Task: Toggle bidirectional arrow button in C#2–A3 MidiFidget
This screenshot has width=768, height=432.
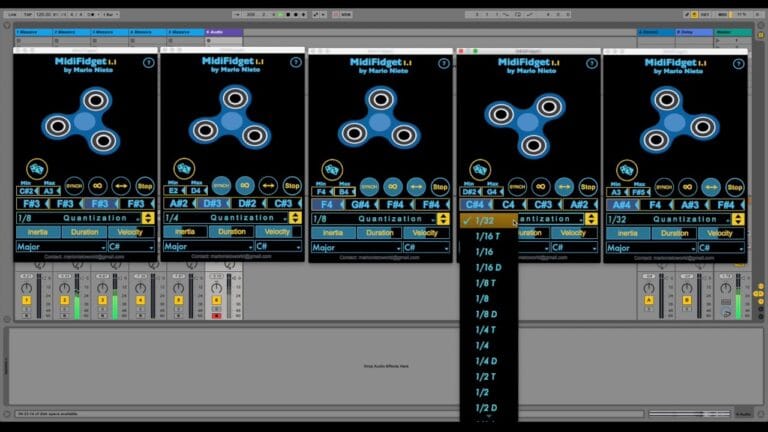Action: click(121, 186)
